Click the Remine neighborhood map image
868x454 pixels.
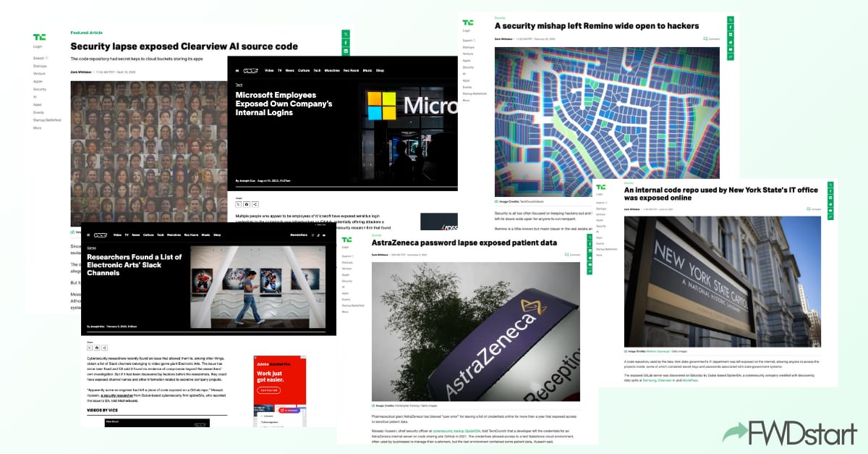(x=607, y=122)
